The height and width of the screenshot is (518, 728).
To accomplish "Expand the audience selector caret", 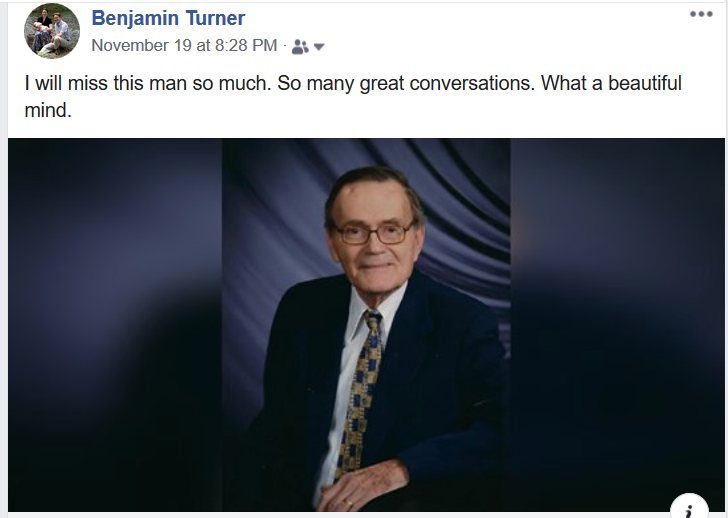I will click(319, 47).
